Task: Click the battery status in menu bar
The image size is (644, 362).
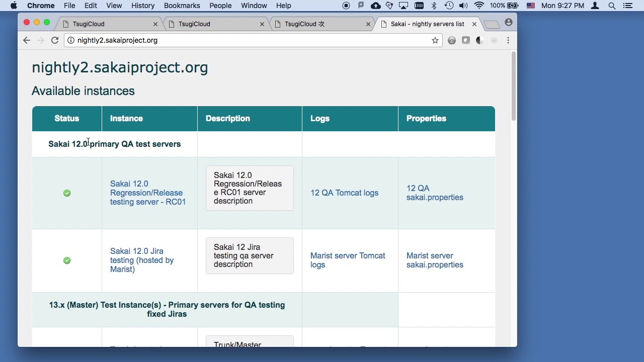Action: coord(505,6)
